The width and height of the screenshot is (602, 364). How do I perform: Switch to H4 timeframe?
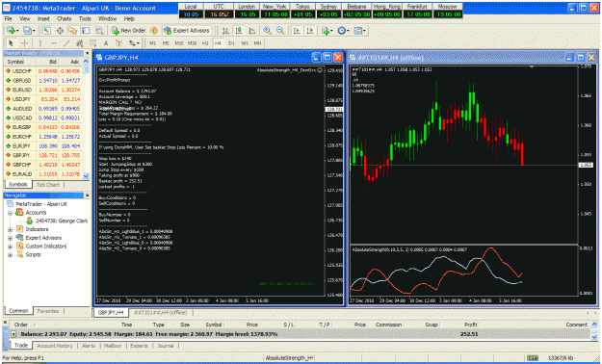pos(218,43)
